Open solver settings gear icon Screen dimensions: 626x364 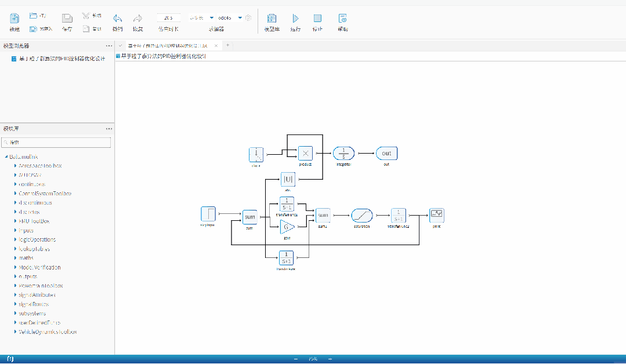(248, 18)
